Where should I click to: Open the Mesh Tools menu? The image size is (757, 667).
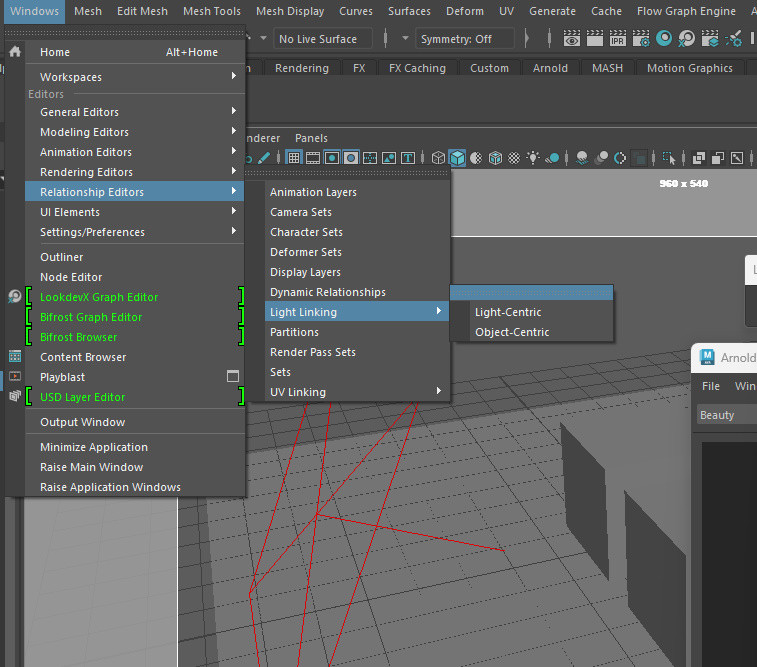tap(212, 11)
